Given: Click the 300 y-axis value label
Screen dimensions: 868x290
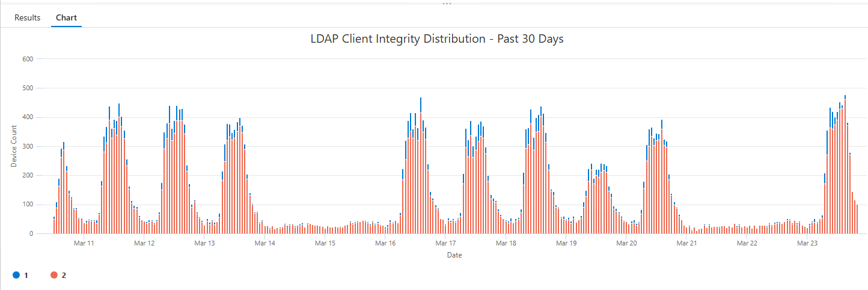Looking at the screenshot, I should pyautogui.click(x=27, y=146).
